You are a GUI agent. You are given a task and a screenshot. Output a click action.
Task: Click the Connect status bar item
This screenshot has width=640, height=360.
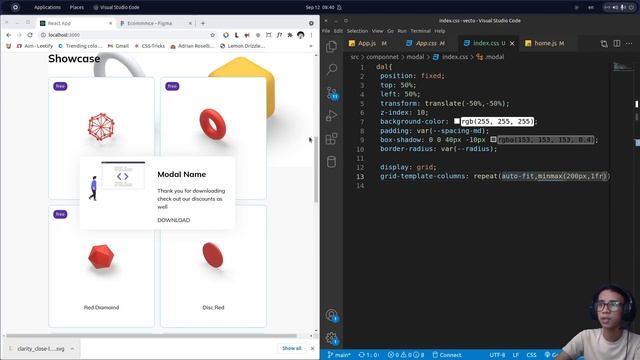pyautogui.click(x=447, y=355)
